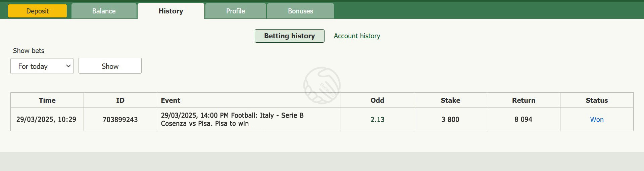Click the yellow Deposit button

pyautogui.click(x=37, y=11)
